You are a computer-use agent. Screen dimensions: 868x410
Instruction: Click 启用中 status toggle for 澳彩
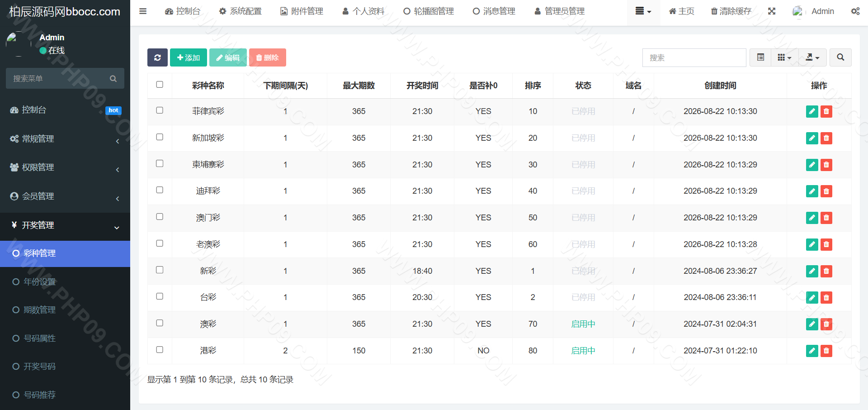[583, 324]
